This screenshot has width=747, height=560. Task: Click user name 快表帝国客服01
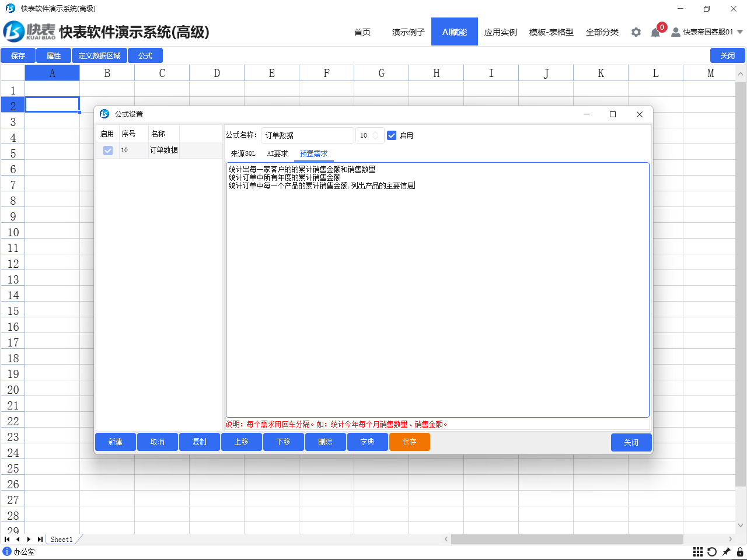pyautogui.click(x=708, y=32)
